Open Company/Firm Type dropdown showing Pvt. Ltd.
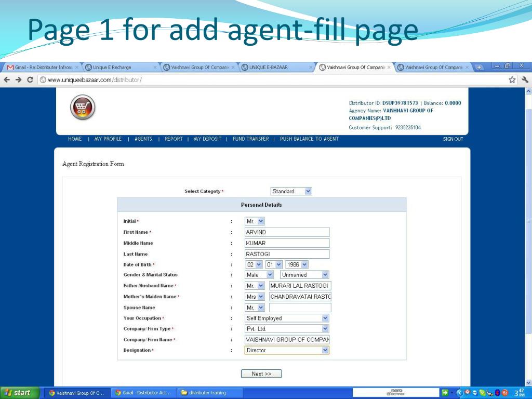The image size is (532, 399). click(287, 329)
